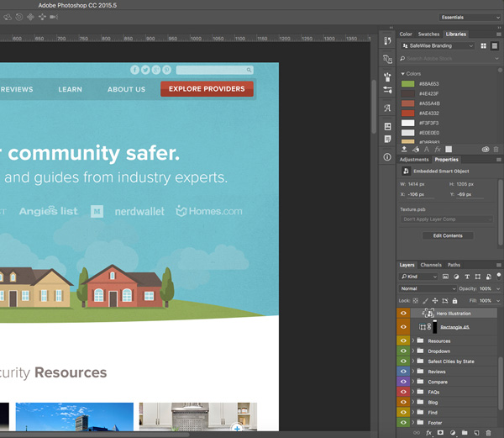504x438 pixels.
Task: Click the Search Adobe Stock field
Action: (x=449, y=59)
